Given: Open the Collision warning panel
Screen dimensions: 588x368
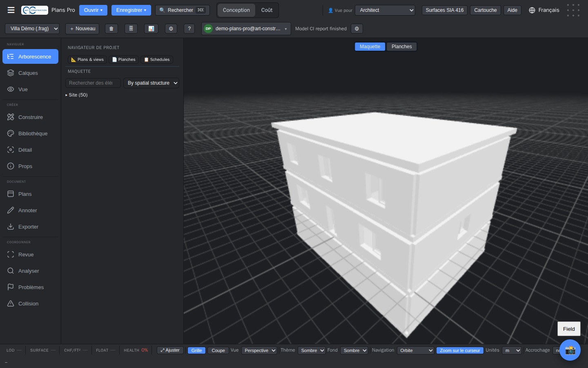Looking at the screenshot, I should tap(31, 303).
